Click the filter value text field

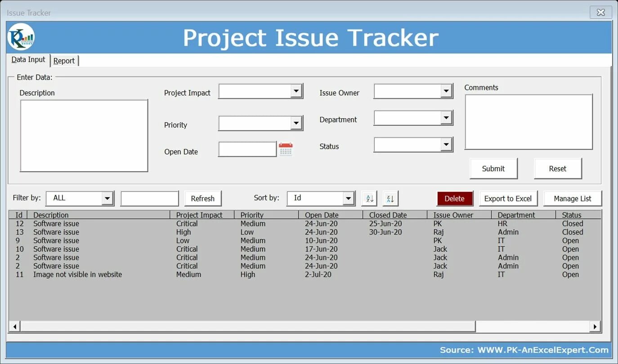tap(150, 198)
